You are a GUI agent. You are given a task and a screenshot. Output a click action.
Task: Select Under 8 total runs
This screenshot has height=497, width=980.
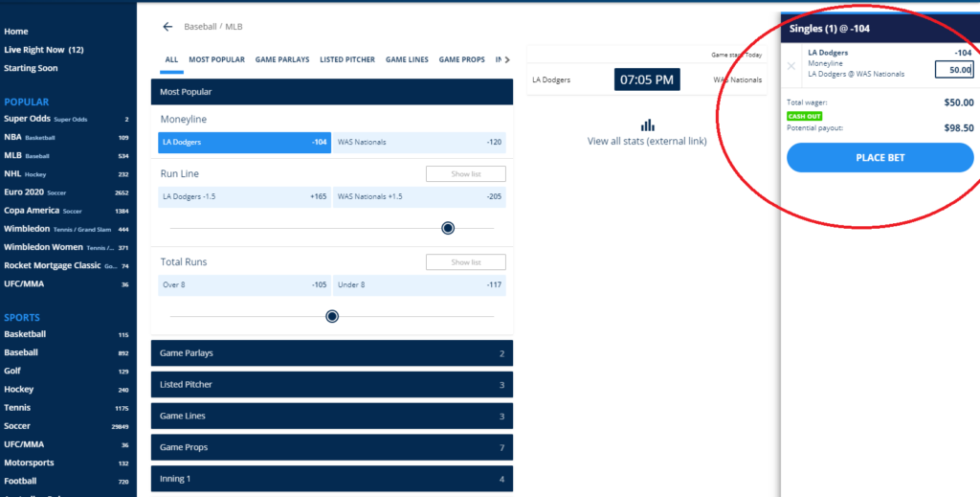(419, 285)
